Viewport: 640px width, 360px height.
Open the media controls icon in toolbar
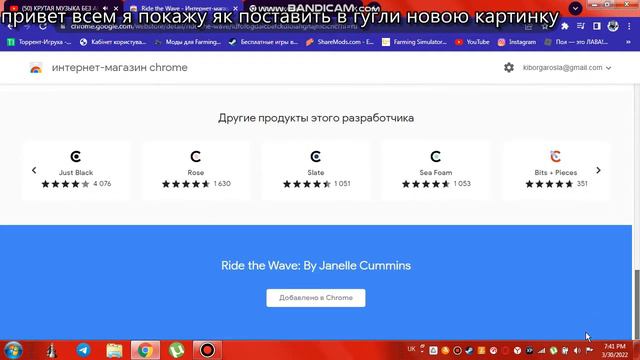point(581,26)
